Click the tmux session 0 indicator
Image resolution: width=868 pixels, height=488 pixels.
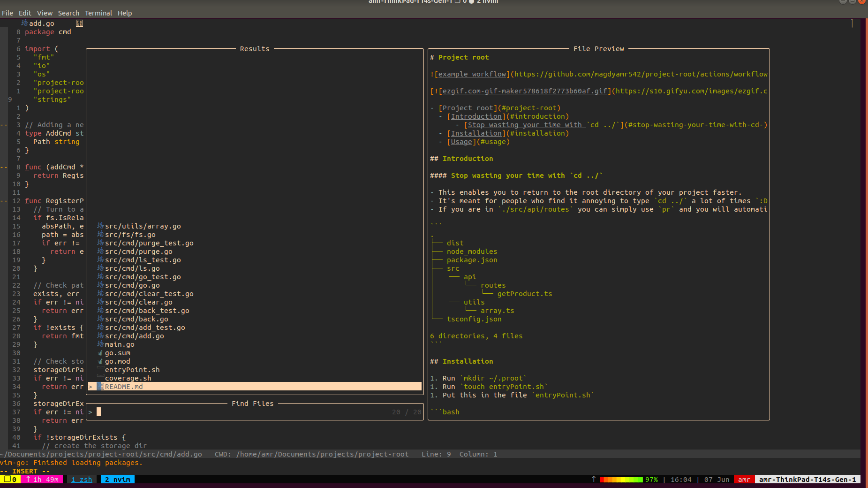[x=10, y=480]
